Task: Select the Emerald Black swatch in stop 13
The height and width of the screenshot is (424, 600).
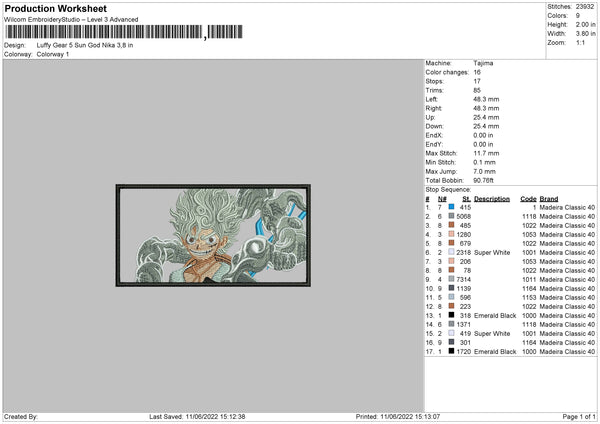Action: 452,315
